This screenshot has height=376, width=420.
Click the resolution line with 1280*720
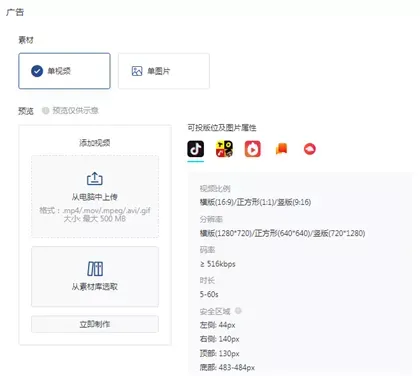(x=282, y=233)
